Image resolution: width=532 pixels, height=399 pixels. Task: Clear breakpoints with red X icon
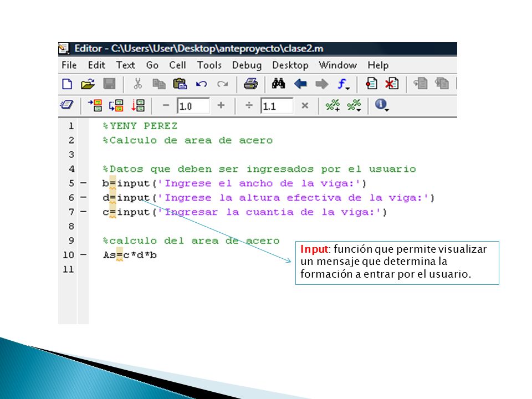click(392, 84)
